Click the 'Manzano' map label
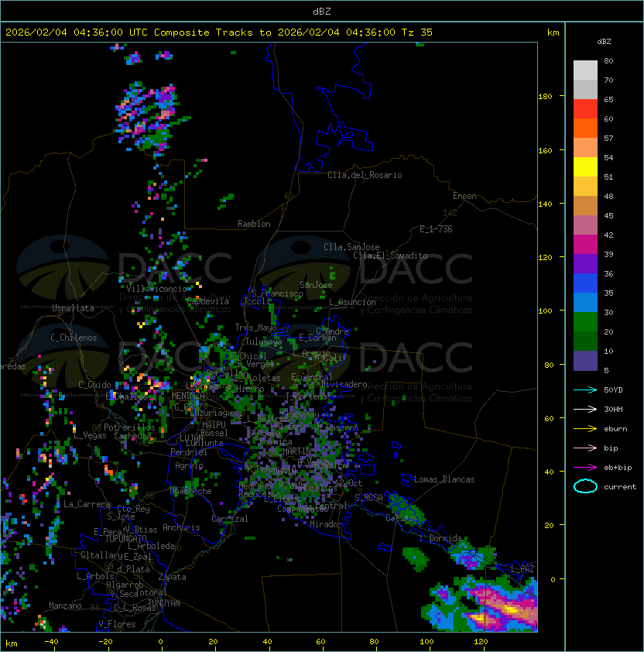 pos(65,606)
